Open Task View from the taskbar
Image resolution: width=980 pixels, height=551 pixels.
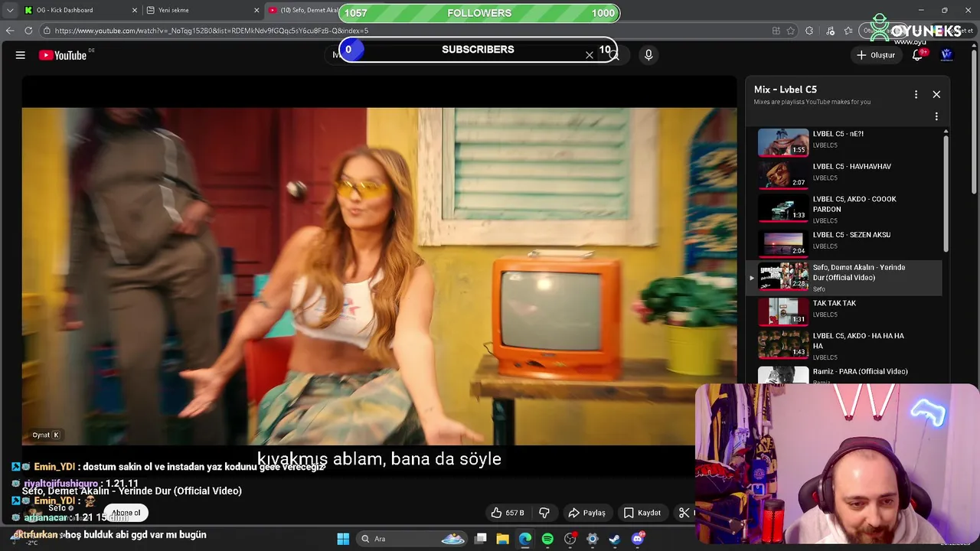[x=481, y=539]
